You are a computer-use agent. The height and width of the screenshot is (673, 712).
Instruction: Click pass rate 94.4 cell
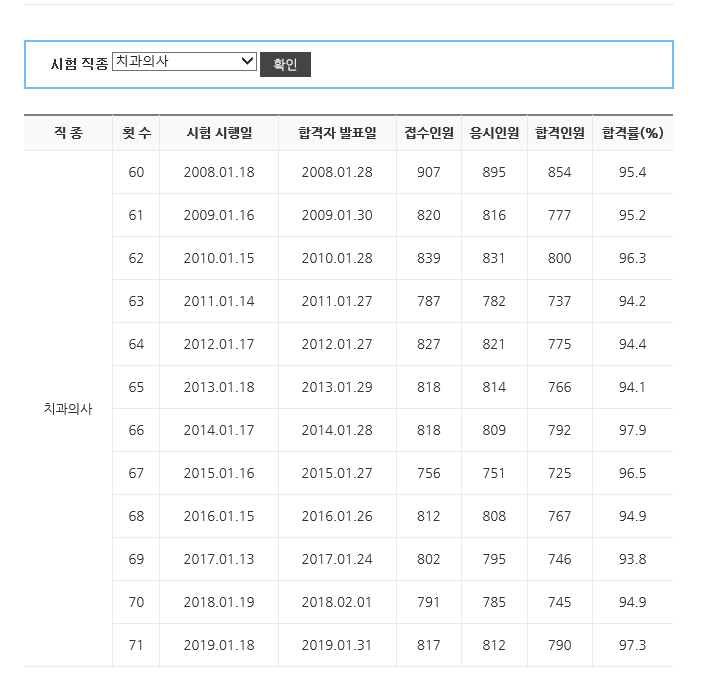(633, 344)
